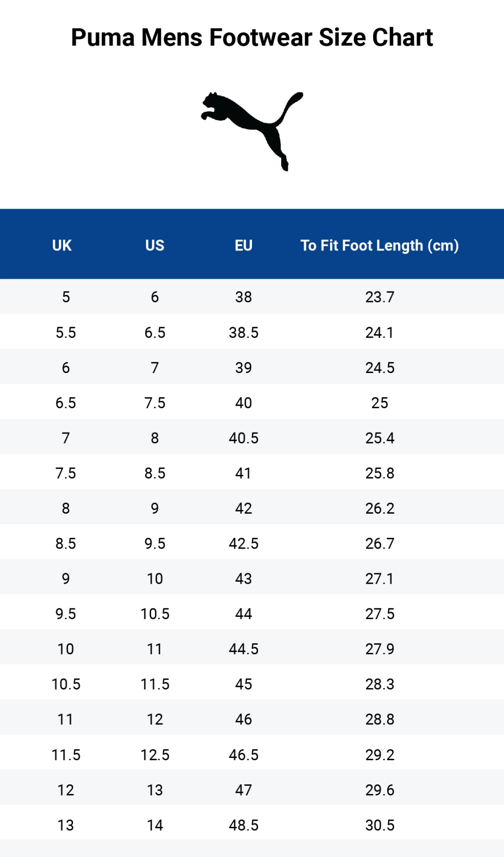Click EU size 40 cell
Screen dimensions: 504x857
coord(243,403)
